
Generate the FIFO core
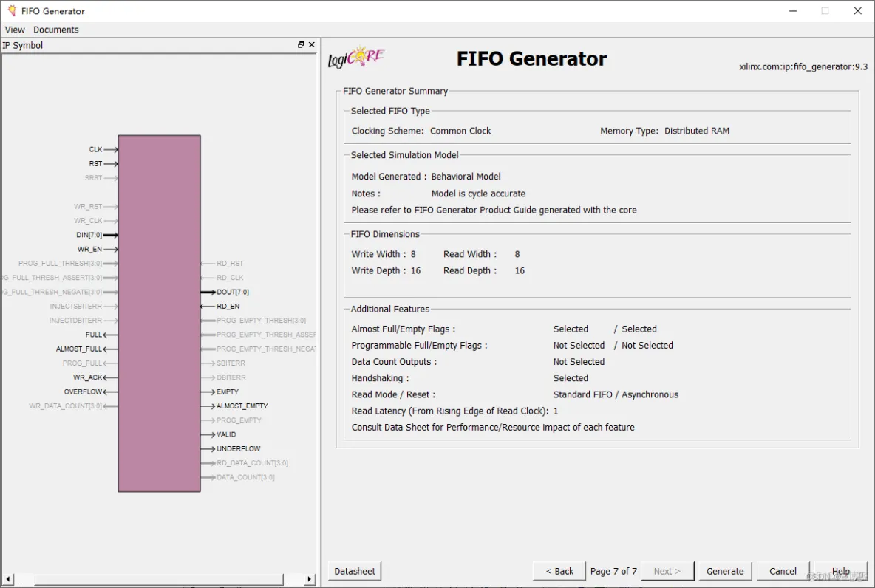pos(725,571)
